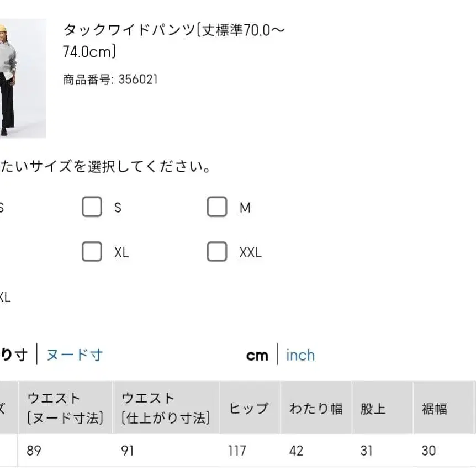This screenshot has width=476, height=476.
Task: Click the 商品番号 356021 text
Action: click(x=108, y=79)
